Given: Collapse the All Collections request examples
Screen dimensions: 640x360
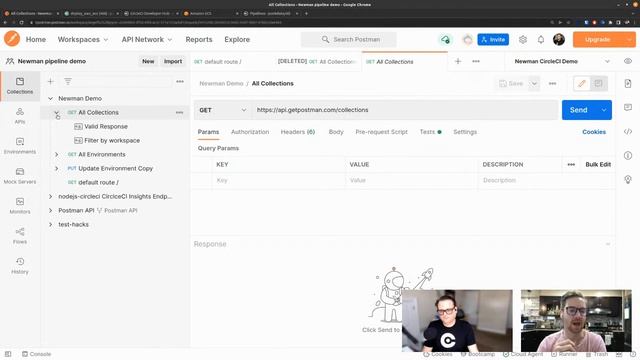Looking at the screenshot, I should pos(56,112).
